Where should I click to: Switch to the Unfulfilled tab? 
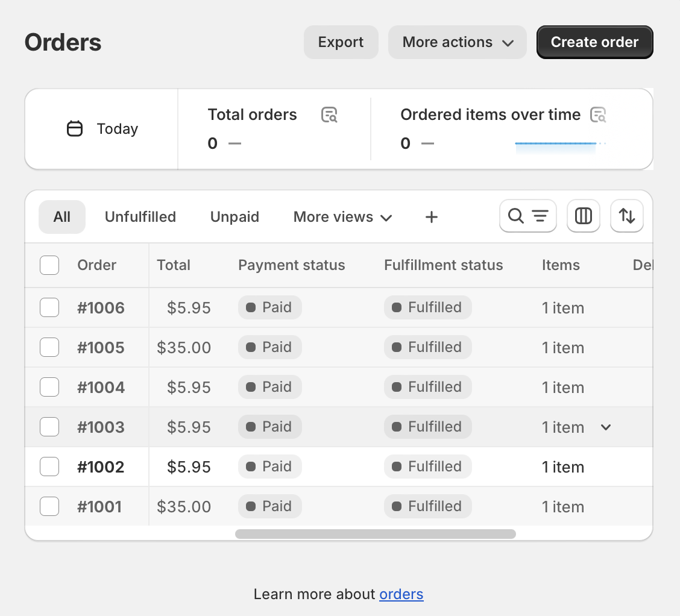(x=140, y=217)
